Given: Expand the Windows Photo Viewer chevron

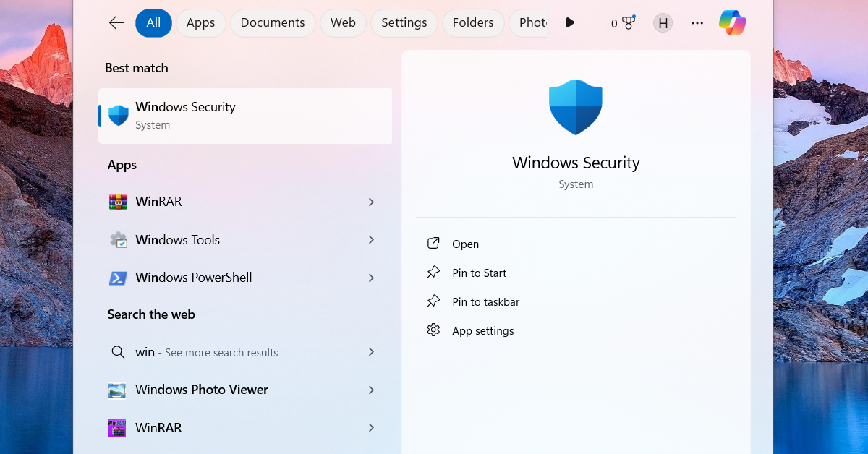Looking at the screenshot, I should coord(370,390).
